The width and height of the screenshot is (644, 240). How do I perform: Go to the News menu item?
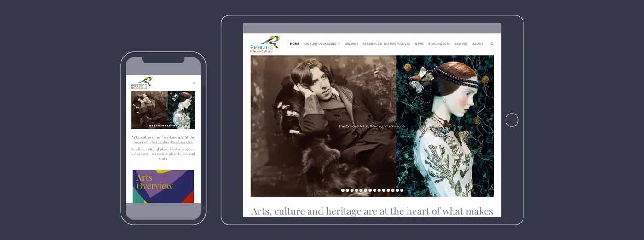419,44
